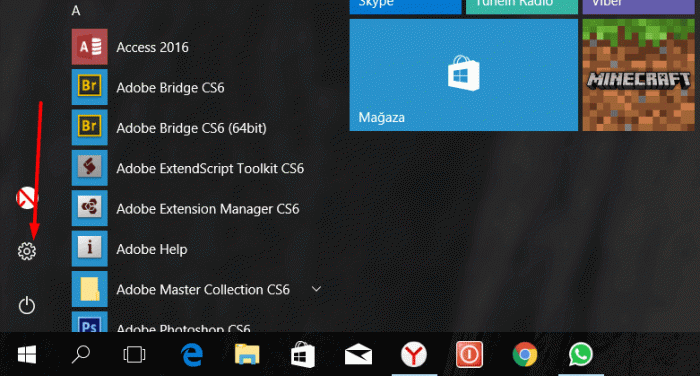Image resolution: width=700 pixels, height=376 pixels.
Task: Open the Mail envelope on the taskbar
Action: [358, 355]
